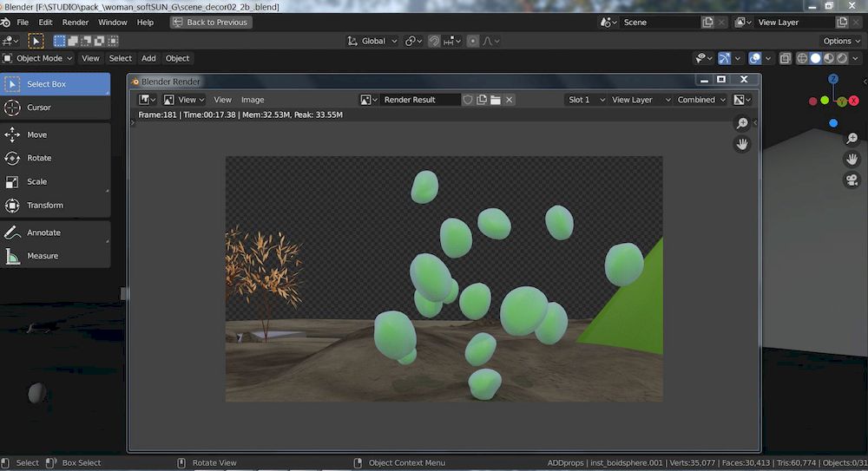This screenshot has width=868, height=471.
Task: Toggle fake user shield for Render Result
Action: point(468,100)
